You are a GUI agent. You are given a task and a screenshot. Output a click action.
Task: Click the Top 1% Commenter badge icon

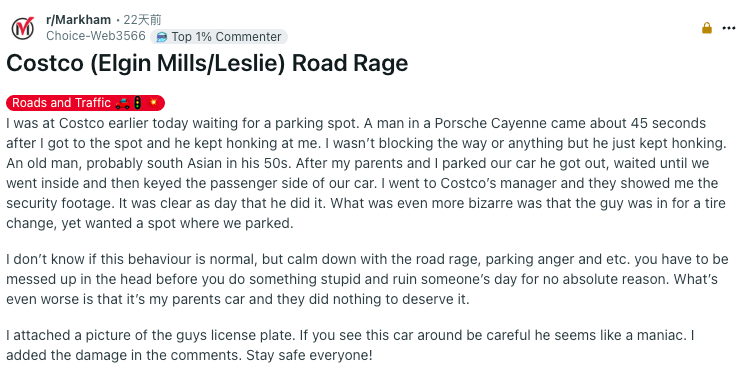(x=162, y=37)
